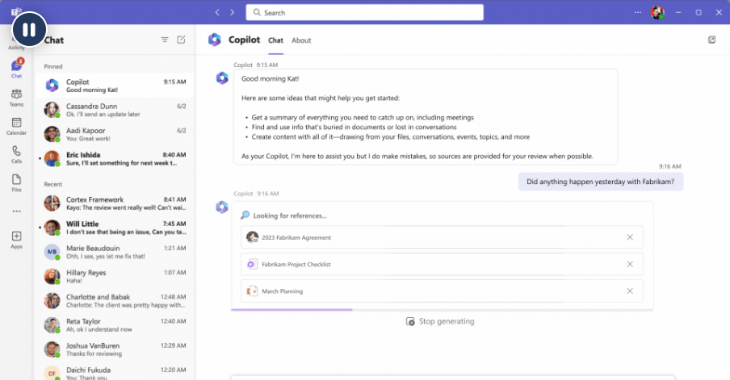Open the chat with Reta Taylor
The image size is (730, 380).
point(115,325)
